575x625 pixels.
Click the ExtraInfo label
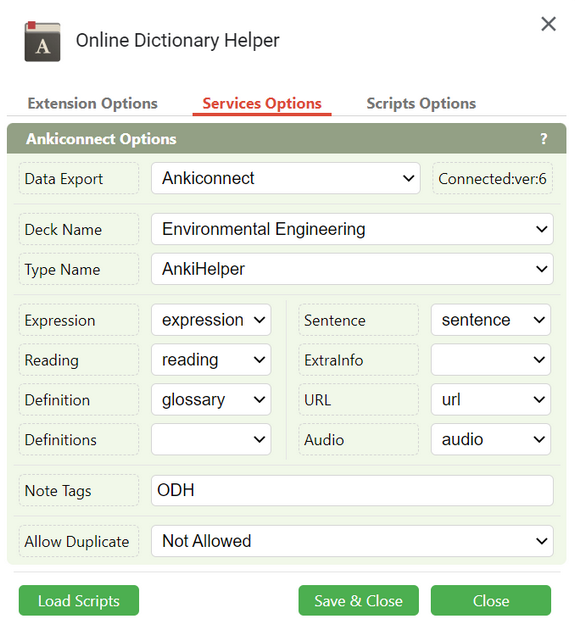359,360
